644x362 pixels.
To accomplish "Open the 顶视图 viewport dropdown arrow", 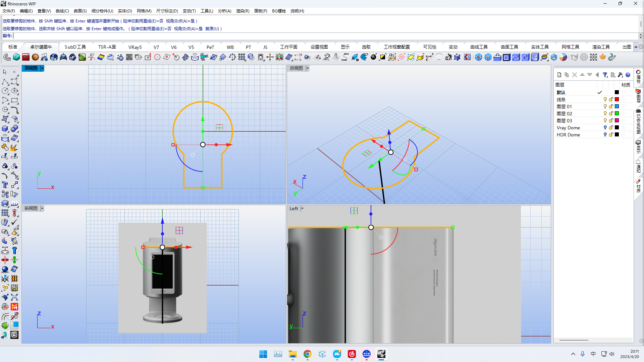I will (42, 68).
